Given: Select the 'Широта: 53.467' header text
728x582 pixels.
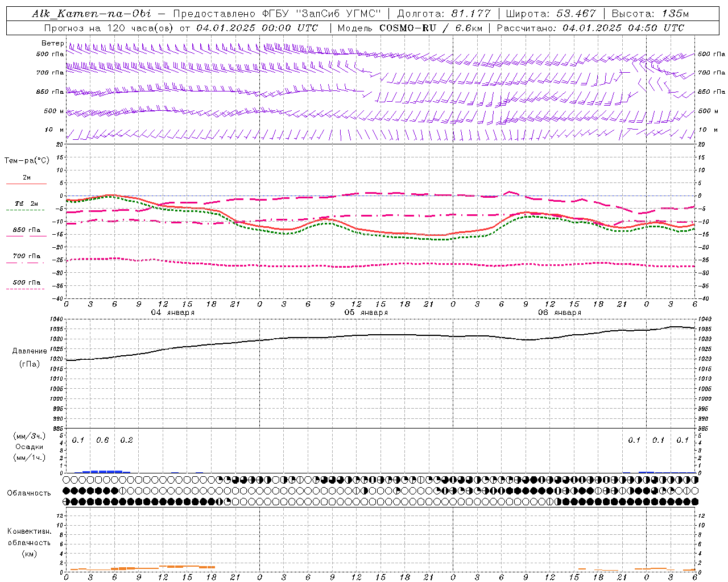Looking at the screenshot, I should pos(551,14).
